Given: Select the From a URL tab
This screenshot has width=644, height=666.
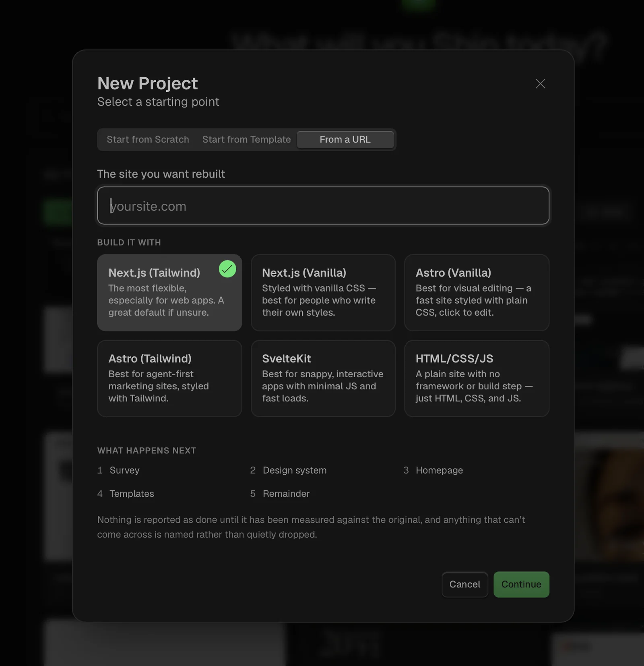Looking at the screenshot, I should tap(345, 139).
